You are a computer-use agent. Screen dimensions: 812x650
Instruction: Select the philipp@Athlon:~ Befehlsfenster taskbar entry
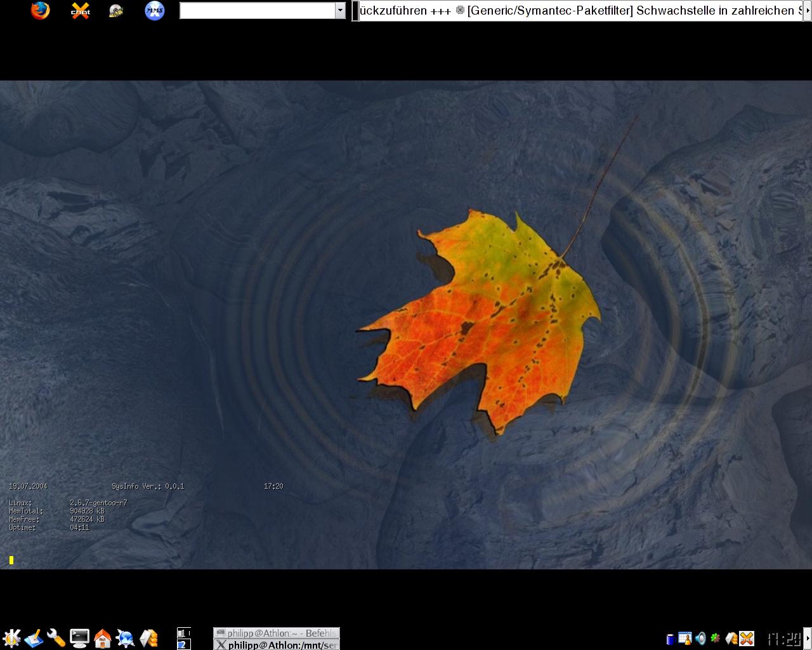(277, 633)
